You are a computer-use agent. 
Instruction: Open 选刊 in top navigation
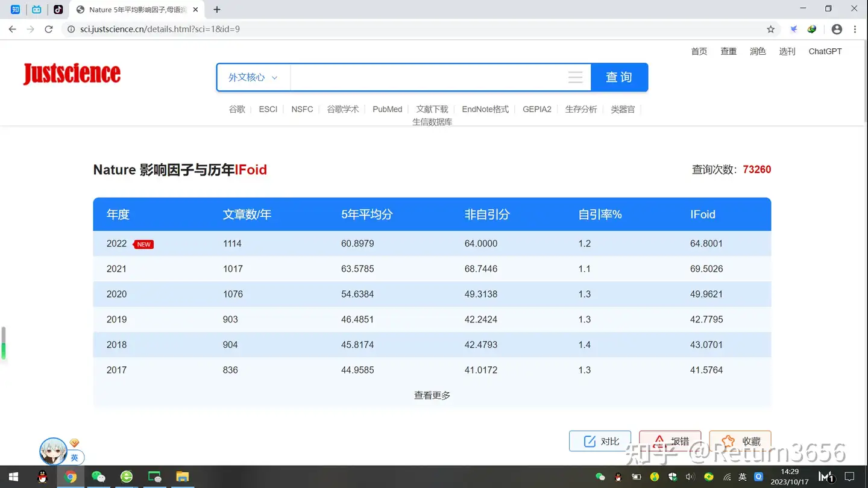[x=787, y=51]
